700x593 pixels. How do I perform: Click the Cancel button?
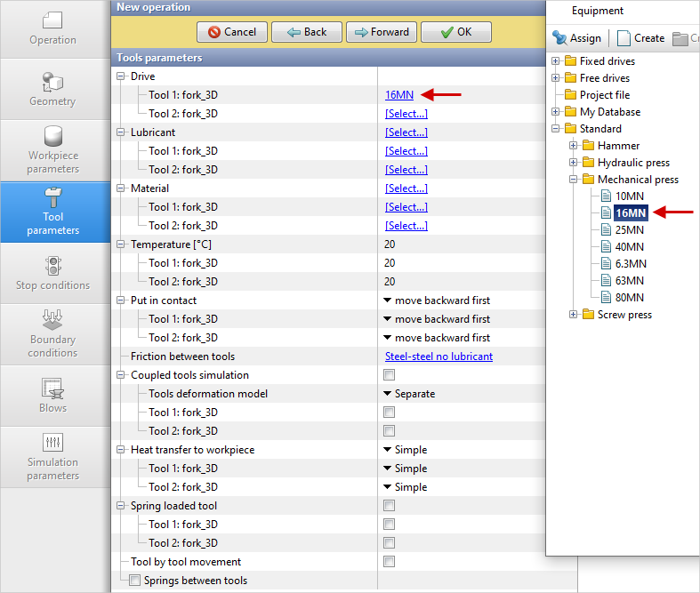pyautogui.click(x=231, y=32)
